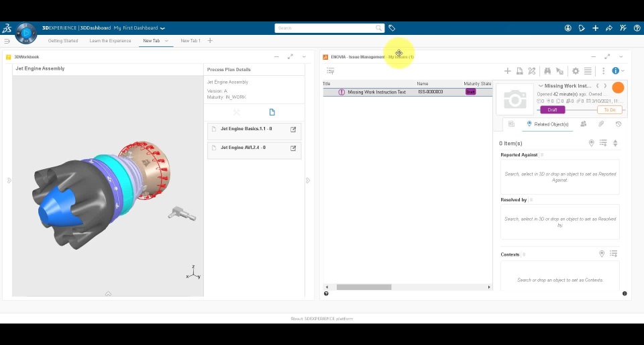Click the binoculars find icon

(547, 71)
